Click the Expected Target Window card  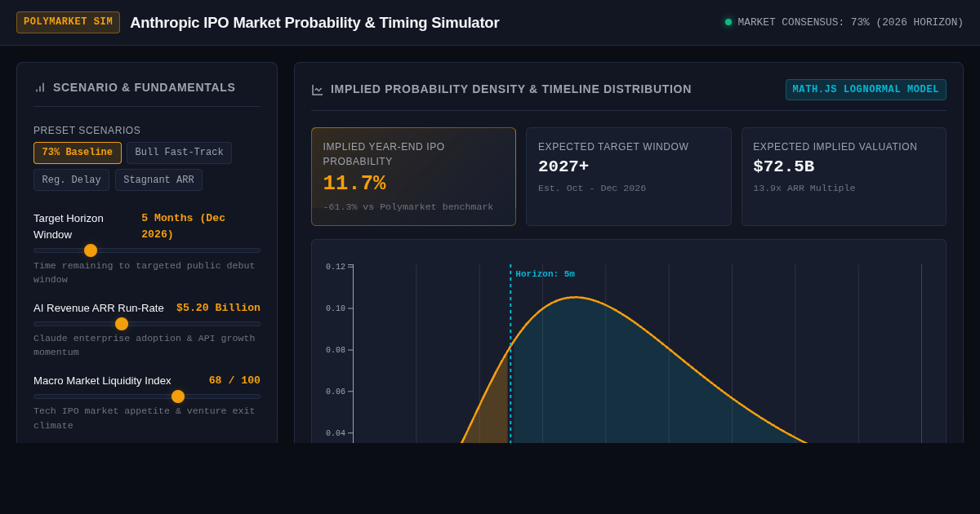(x=629, y=176)
